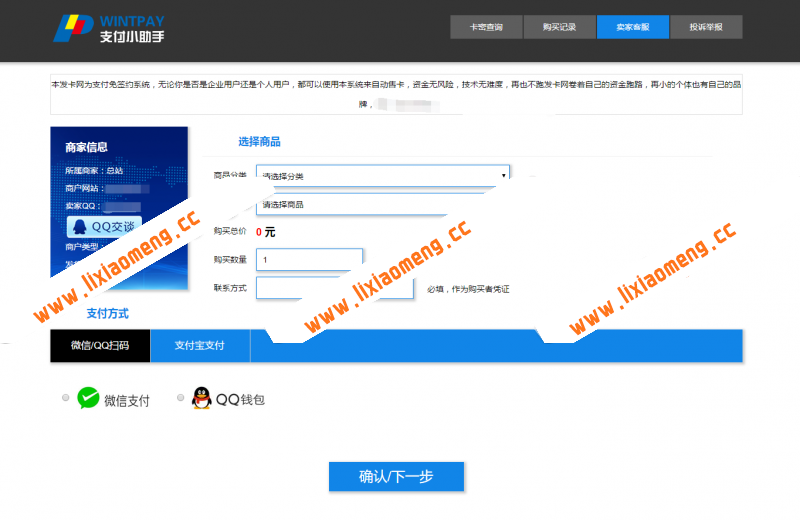Click the 所属商家：总站 text
The image size is (800, 520).
[x=94, y=170]
